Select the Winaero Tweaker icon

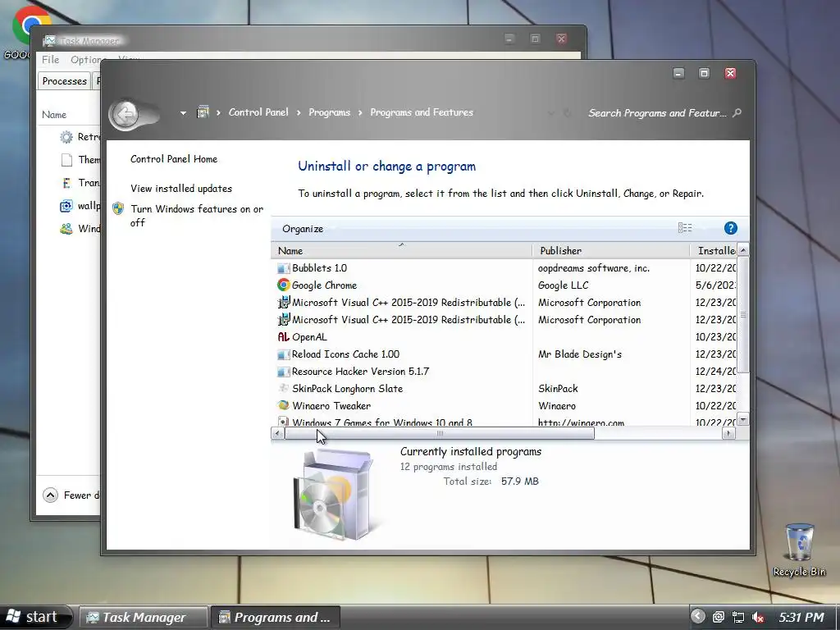(283, 405)
